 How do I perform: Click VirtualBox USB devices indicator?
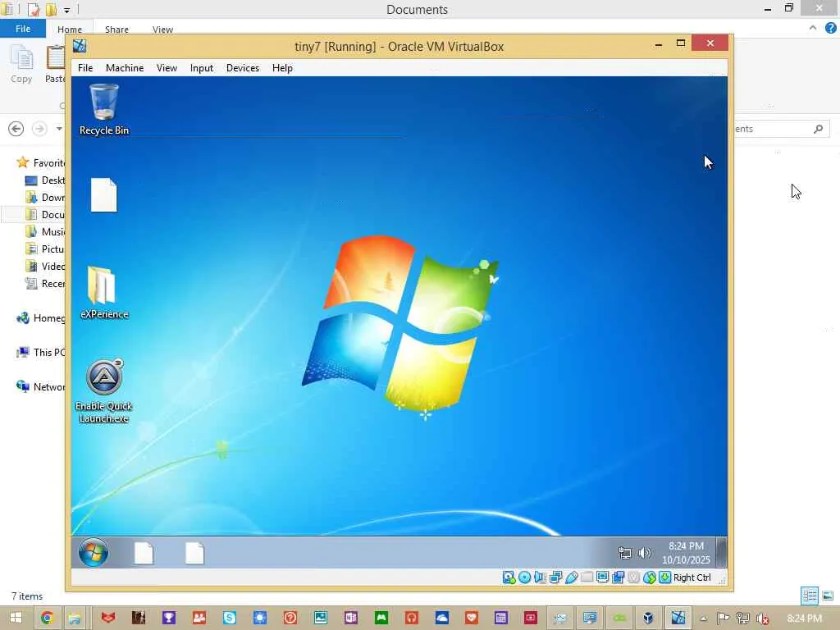pos(571,577)
